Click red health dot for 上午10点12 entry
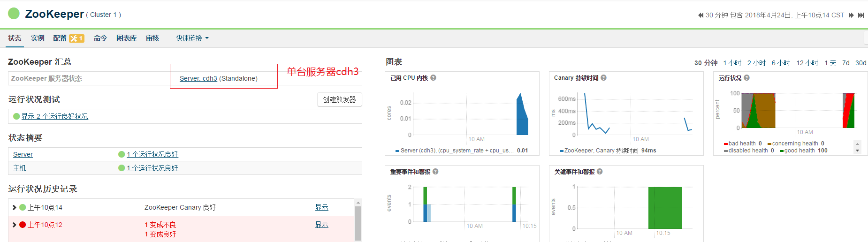 (x=23, y=225)
